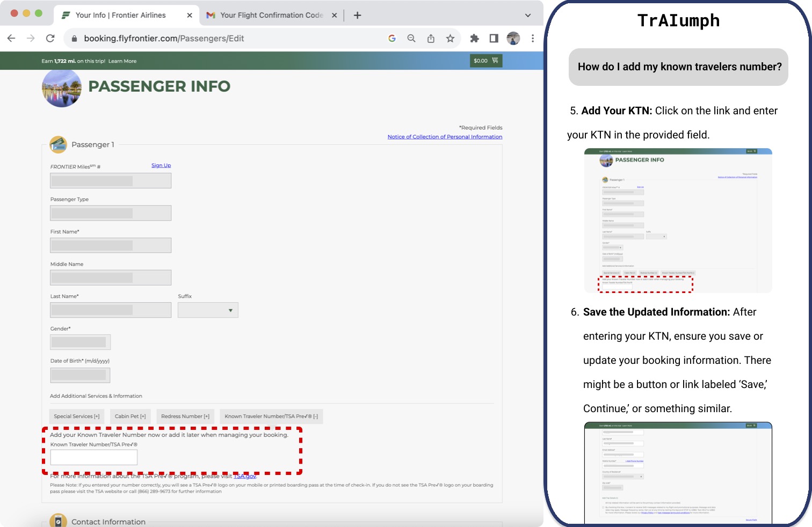
Task: Click the lock icon in address bar
Action: click(x=74, y=39)
